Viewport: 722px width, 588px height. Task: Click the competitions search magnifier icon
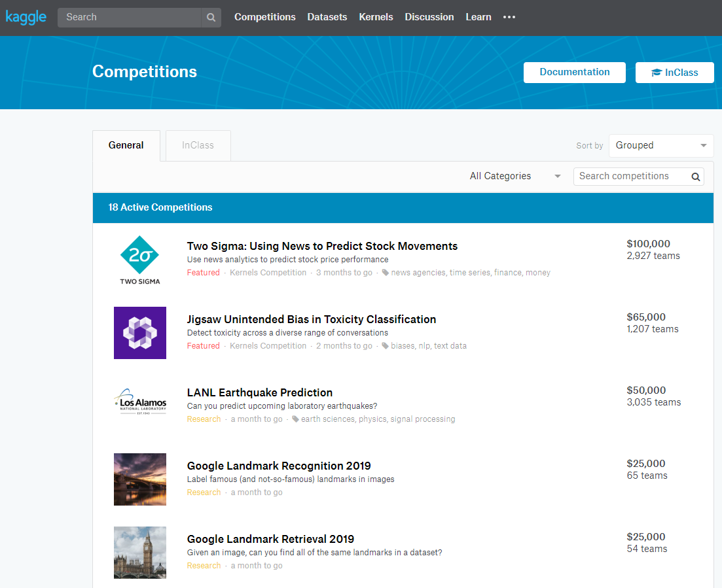695,177
